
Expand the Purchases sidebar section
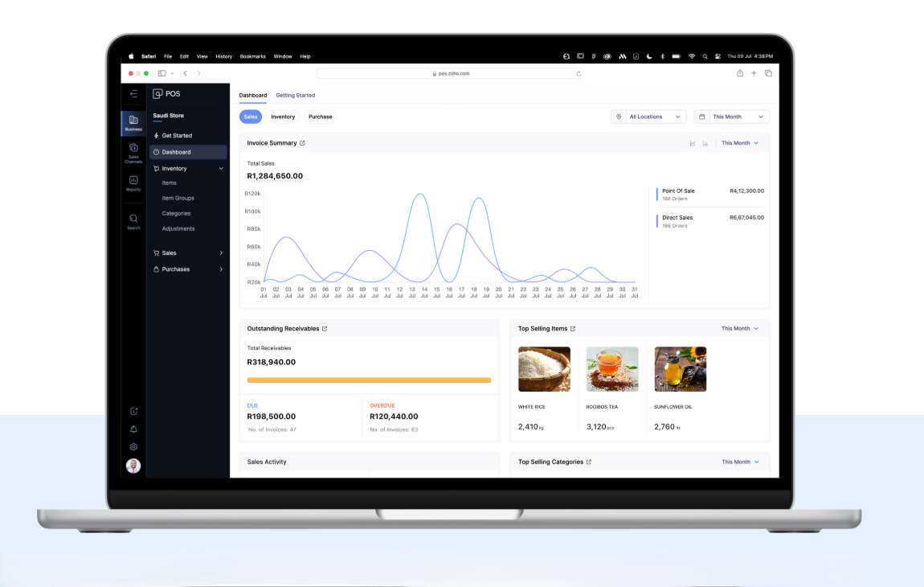(221, 269)
